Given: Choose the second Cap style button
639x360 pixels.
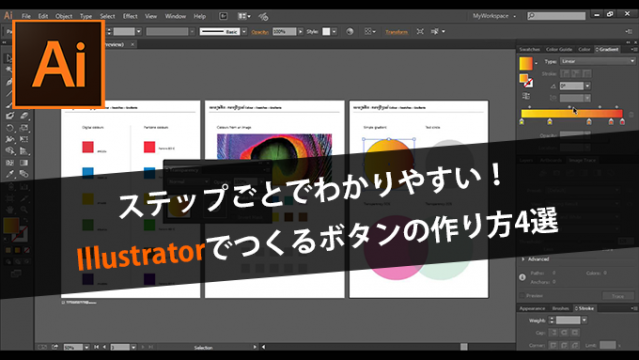Looking at the screenshot, I should click(x=564, y=333).
